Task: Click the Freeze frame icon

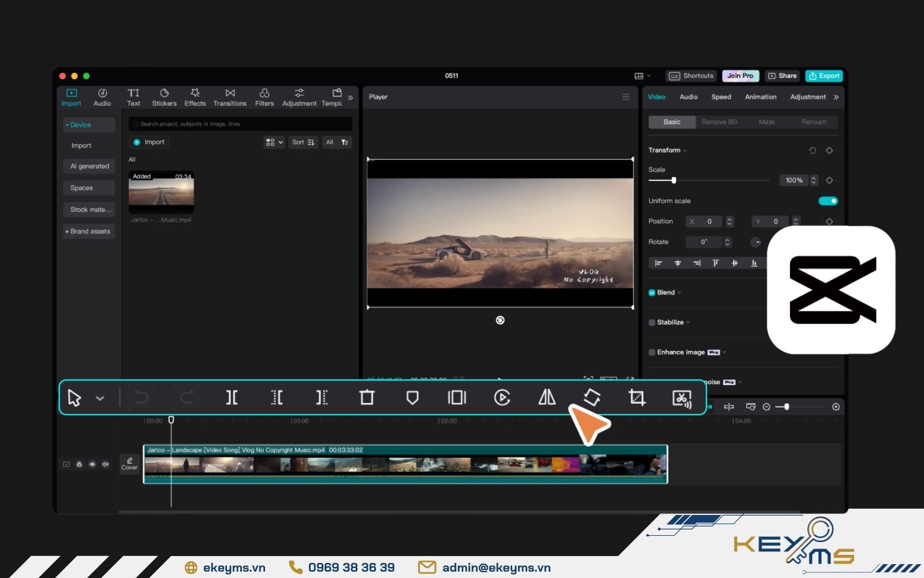Action: (x=457, y=398)
